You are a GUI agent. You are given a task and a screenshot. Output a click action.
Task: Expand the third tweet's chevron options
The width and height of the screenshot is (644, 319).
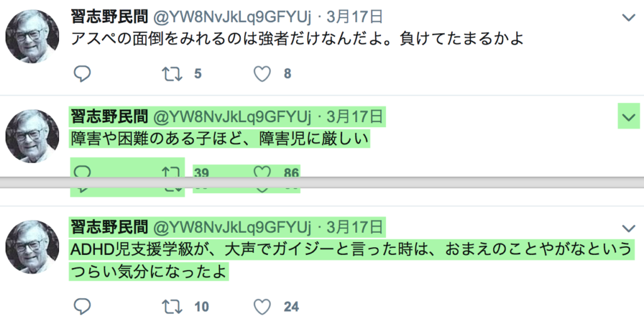(x=629, y=228)
